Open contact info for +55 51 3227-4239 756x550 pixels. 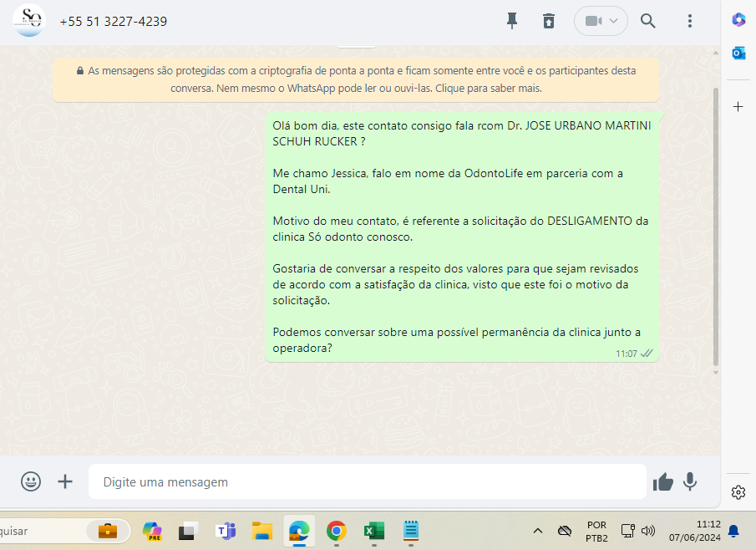(x=114, y=21)
